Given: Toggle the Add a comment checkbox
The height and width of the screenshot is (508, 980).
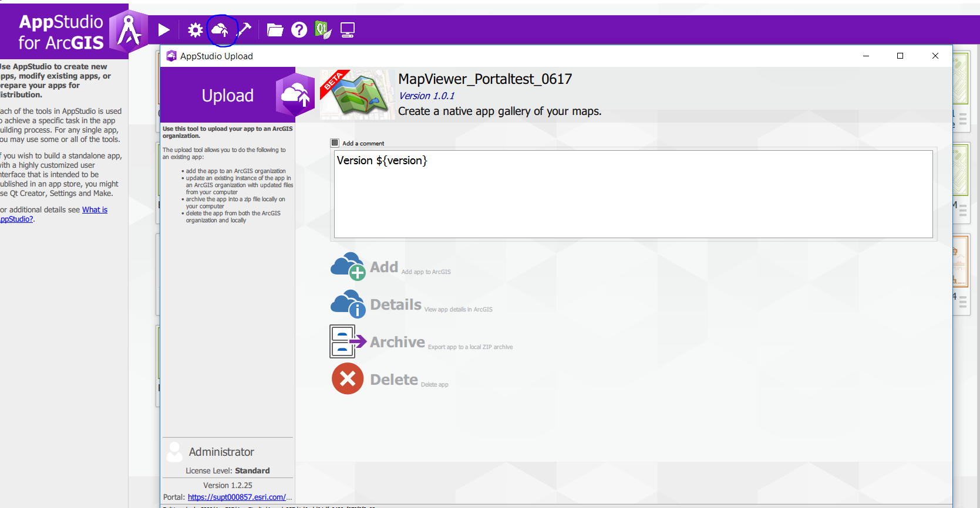Looking at the screenshot, I should pyautogui.click(x=335, y=143).
